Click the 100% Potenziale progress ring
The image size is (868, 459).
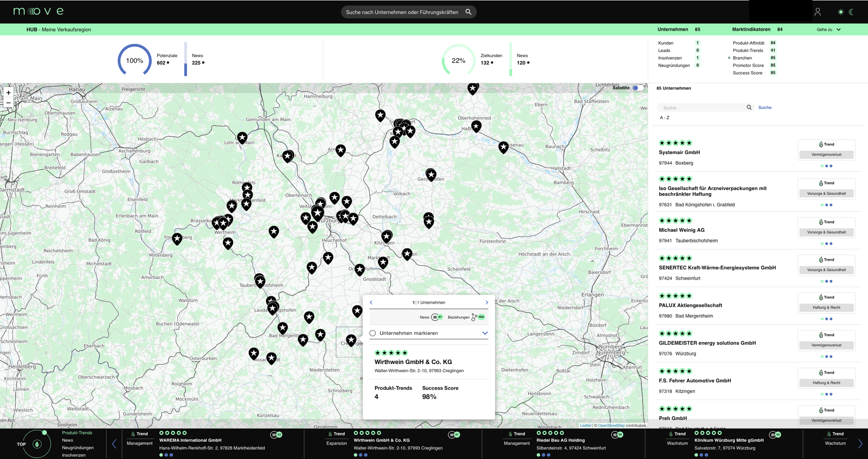(135, 61)
